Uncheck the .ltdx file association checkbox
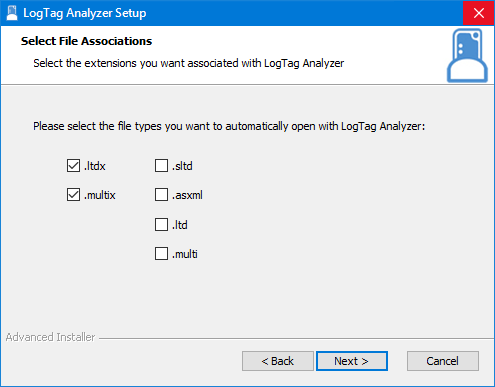Viewport: 495px width, 387px height. click(73, 166)
